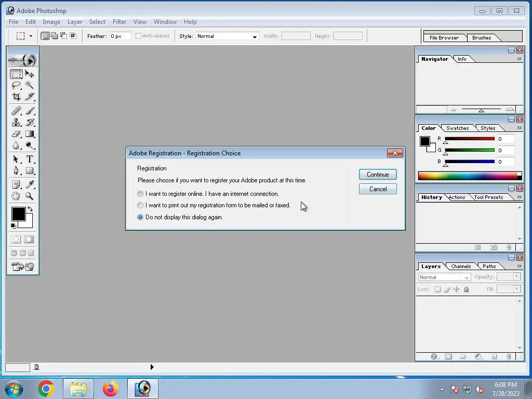532x399 pixels.
Task: Open the status bar info arrow menu
Action: click(152, 367)
